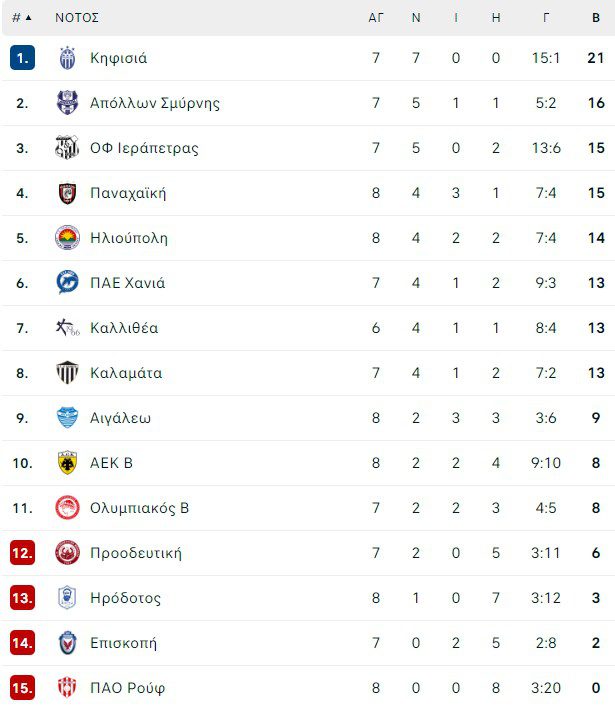Click the blue promotion badge number 1
Screen dimensions: 615x710
click(x=22, y=58)
